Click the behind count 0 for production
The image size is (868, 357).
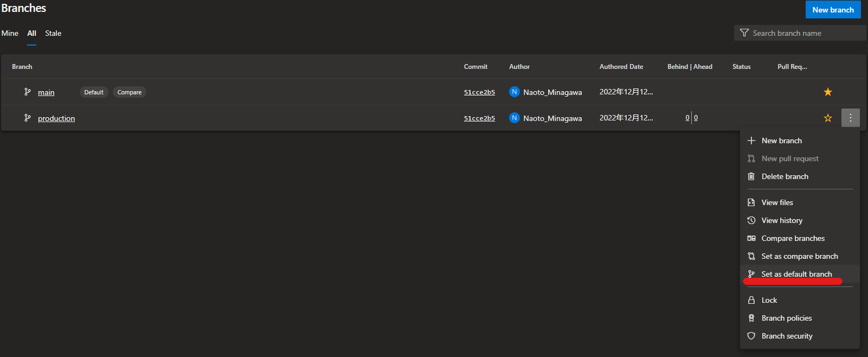(687, 118)
